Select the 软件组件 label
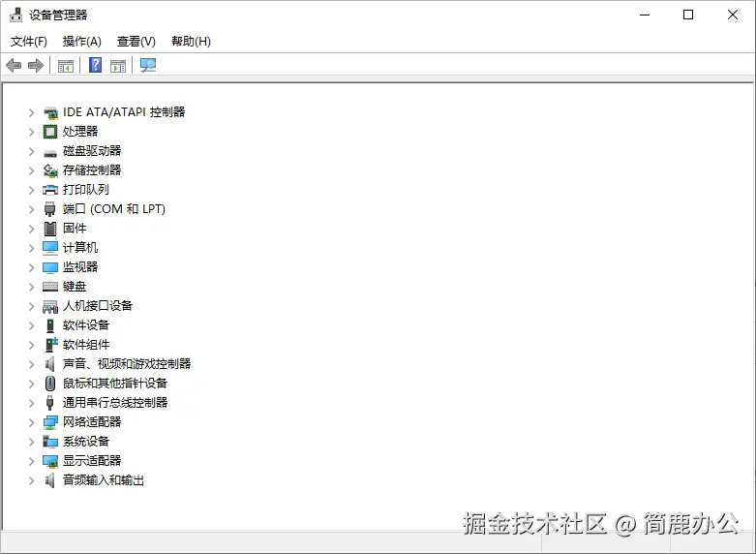 click(x=86, y=345)
